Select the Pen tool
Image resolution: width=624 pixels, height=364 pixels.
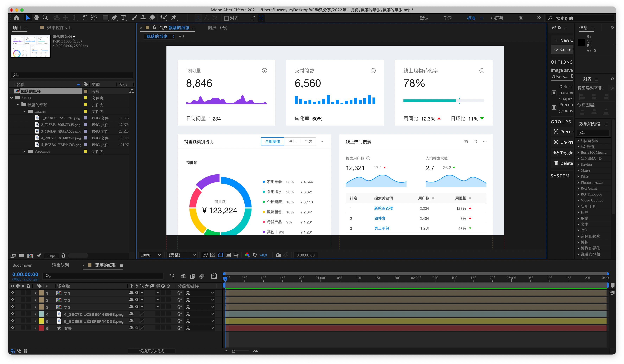tap(114, 18)
